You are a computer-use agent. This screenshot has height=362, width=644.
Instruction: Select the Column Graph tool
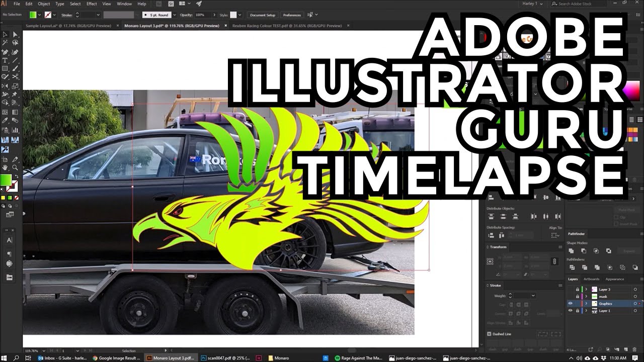tap(15, 130)
